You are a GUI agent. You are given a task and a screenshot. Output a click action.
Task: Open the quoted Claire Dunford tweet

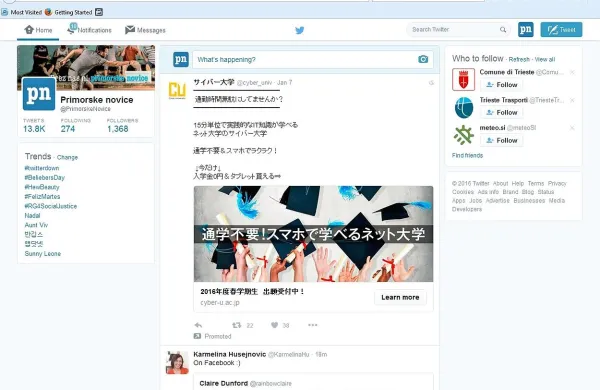[313, 382]
